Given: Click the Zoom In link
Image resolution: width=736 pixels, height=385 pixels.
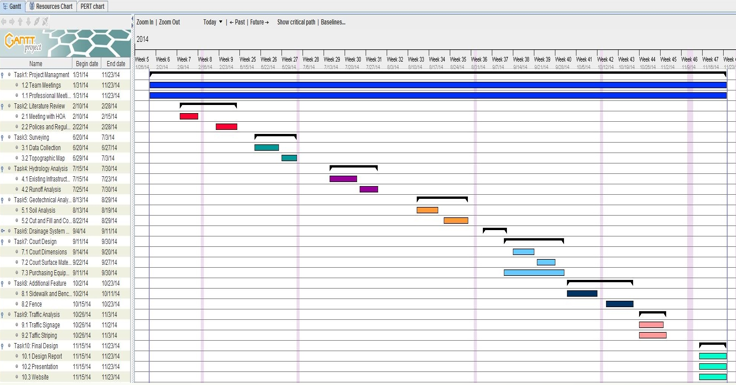Looking at the screenshot, I should [145, 22].
